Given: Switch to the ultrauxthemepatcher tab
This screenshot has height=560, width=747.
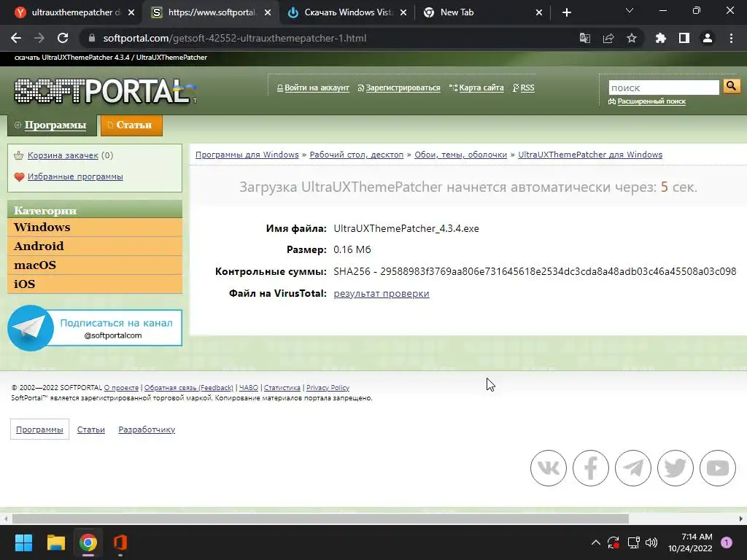Looking at the screenshot, I should [74, 12].
